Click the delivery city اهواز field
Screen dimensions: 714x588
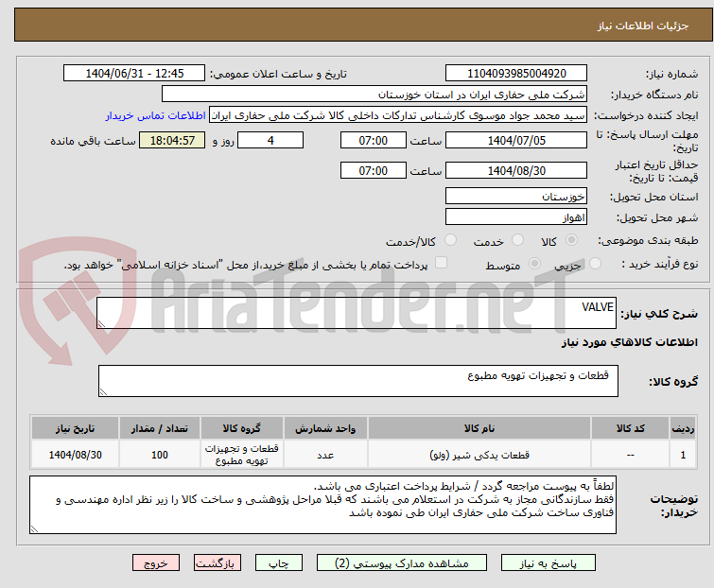pos(516,217)
